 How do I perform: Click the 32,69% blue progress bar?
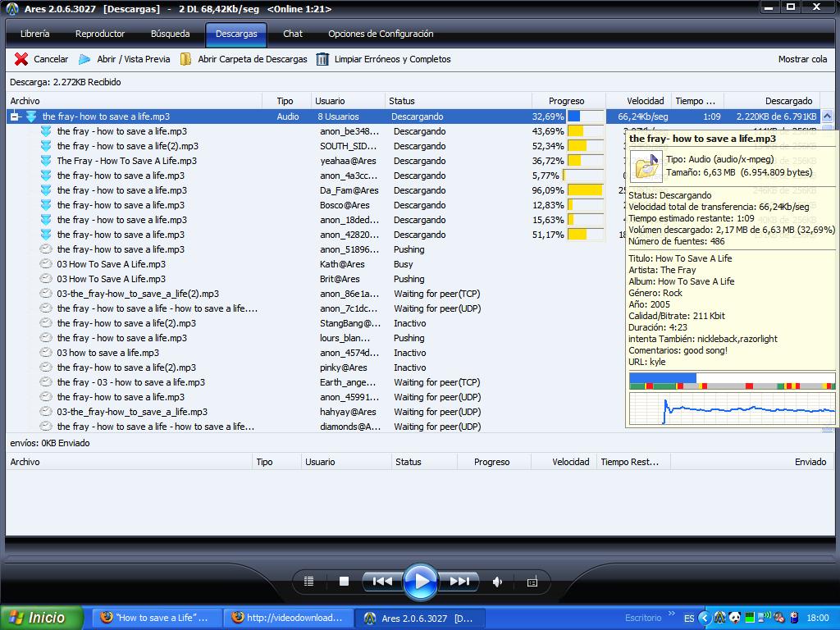pyautogui.click(x=585, y=116)
